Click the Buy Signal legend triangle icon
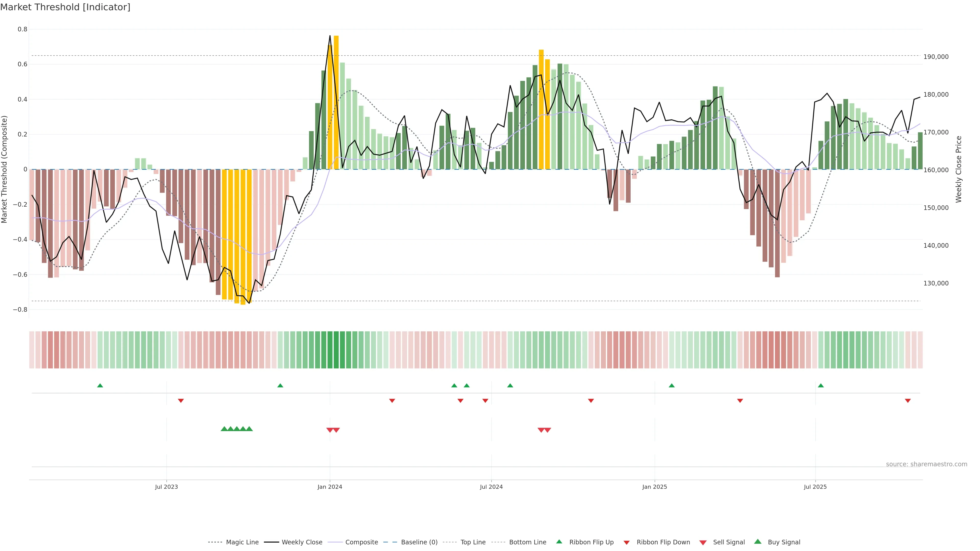This screenshot has height=551, width=980. pyautogui.click(x=758, y=542)
